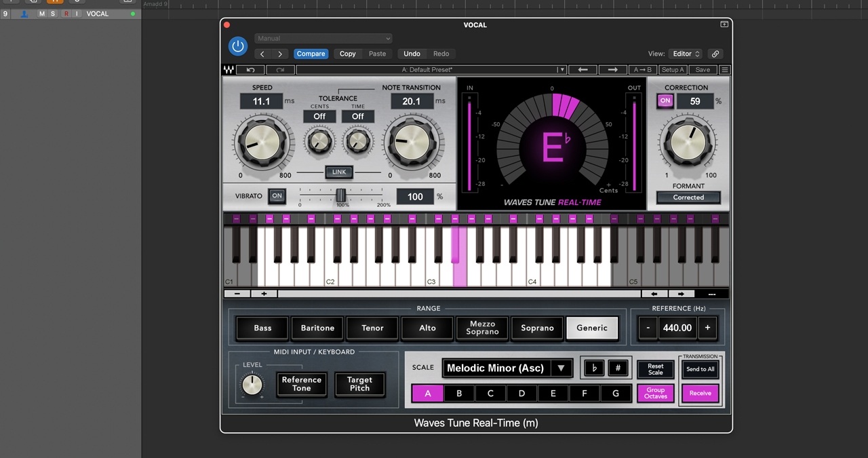
Task: Toggle Vibrato ON button
Action: 277,196
